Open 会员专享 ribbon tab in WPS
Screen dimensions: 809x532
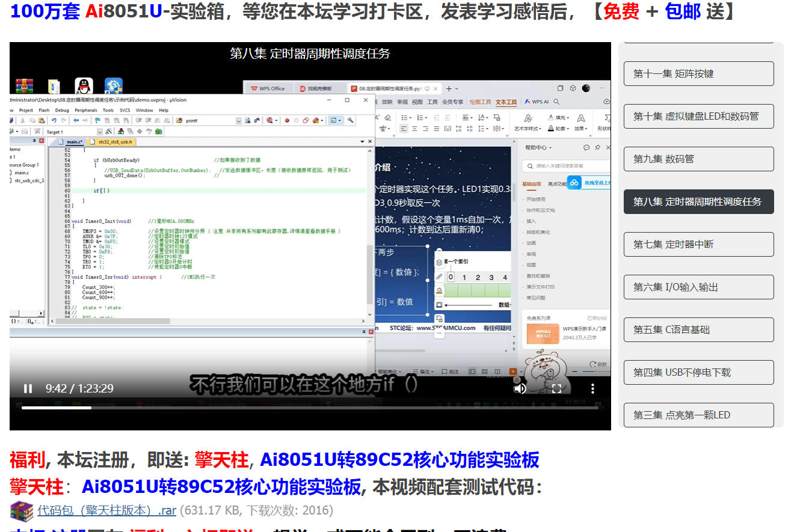tap(453, 102)
